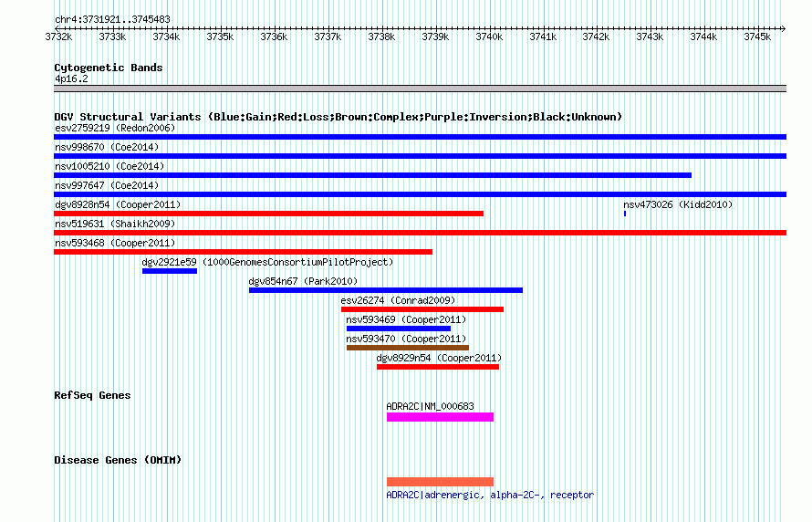This screenshot has width=812, height=522.
Task: Click the nsv998670 (Coe2014) label
Action: (107, 147)
